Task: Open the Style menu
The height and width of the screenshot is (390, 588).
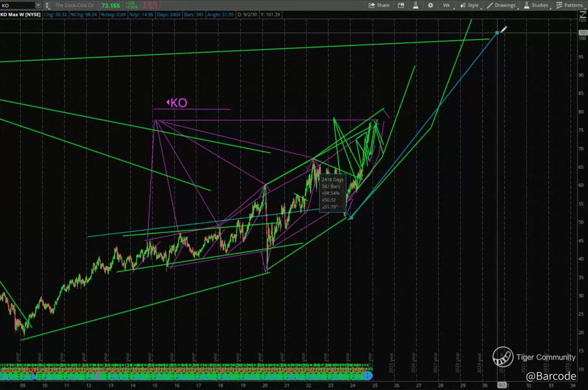Action: [x=470, y=5]
